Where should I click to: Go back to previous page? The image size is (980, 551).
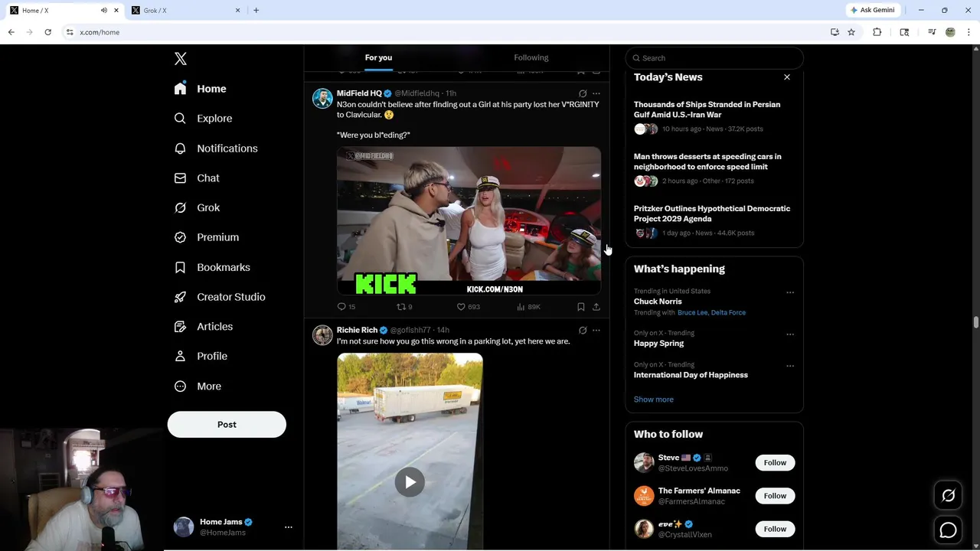tap(11, 32)
